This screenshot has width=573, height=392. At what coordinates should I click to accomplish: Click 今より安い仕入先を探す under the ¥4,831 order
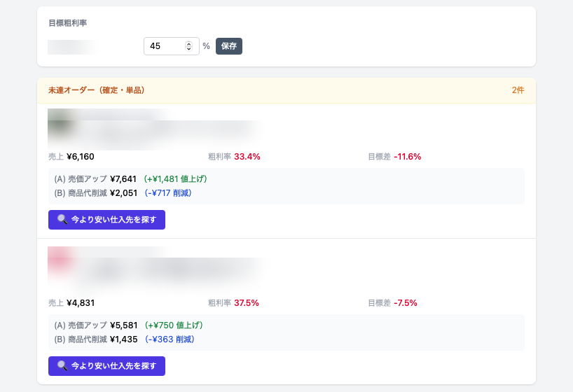pos(106,365)
